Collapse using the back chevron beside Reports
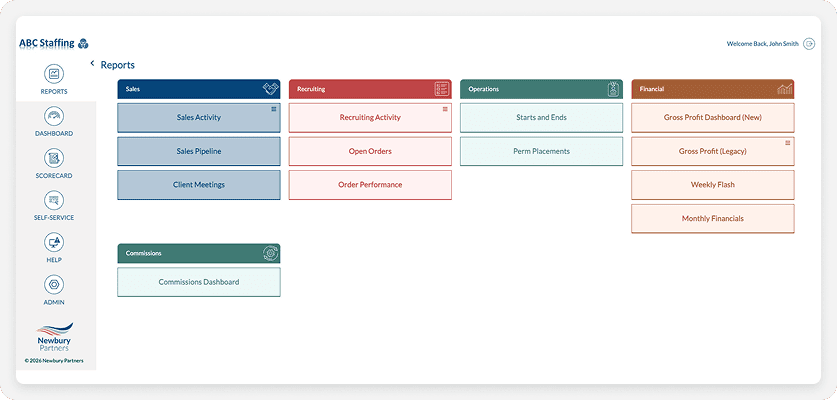Screen dimensions: 837x400 tap(92, 64)
